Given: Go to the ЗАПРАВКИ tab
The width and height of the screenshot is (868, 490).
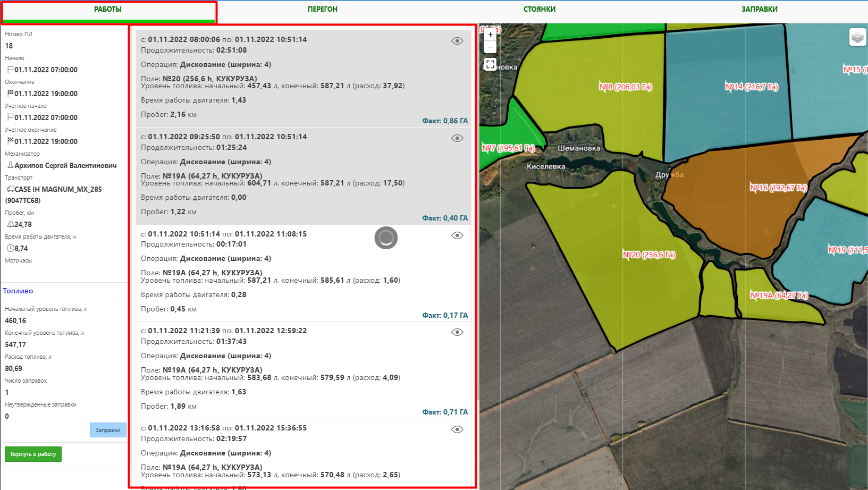Looking at the screenshot, I should [x=759, y=10].
